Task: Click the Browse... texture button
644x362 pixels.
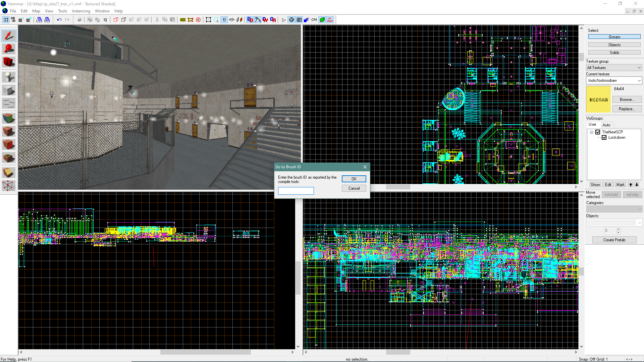Action: 627,100
